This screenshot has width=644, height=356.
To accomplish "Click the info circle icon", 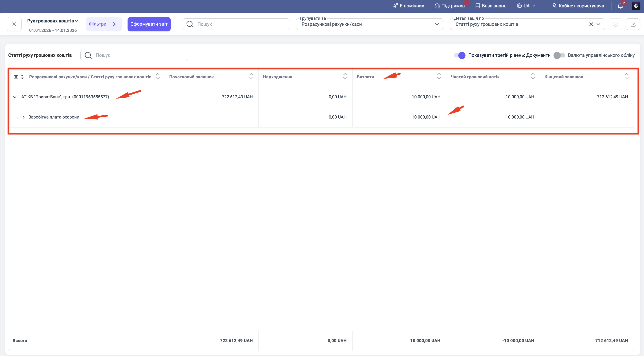I will 615,24.
